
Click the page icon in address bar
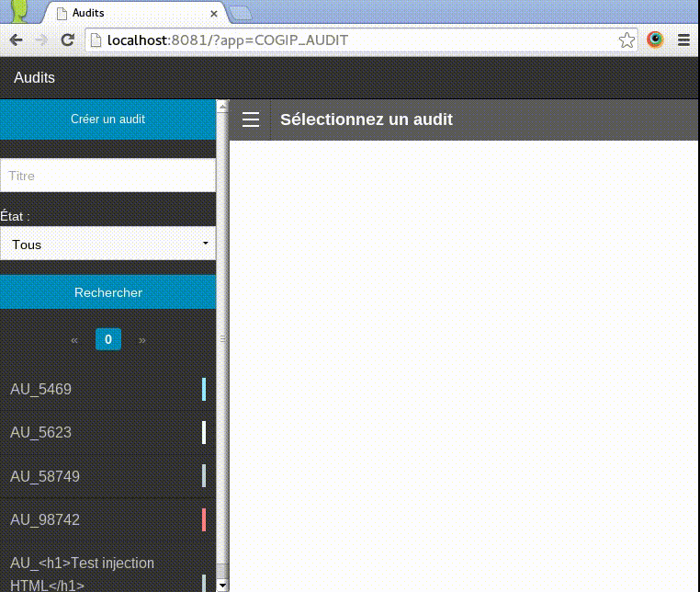click(x=96, y=40)
